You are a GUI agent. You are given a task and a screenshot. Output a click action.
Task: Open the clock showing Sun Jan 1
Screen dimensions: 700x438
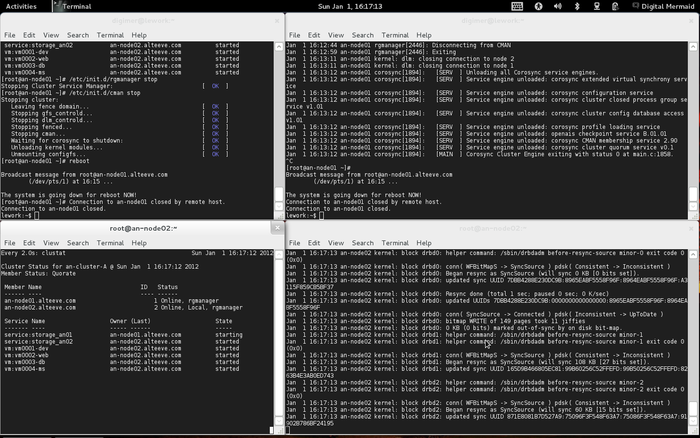click(x=350, y=6)
